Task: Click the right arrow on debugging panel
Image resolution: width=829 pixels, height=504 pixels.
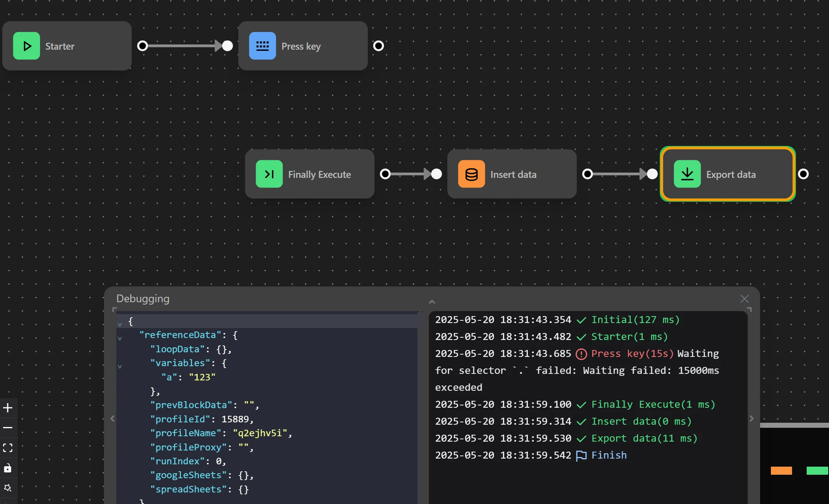Action: 752,419
